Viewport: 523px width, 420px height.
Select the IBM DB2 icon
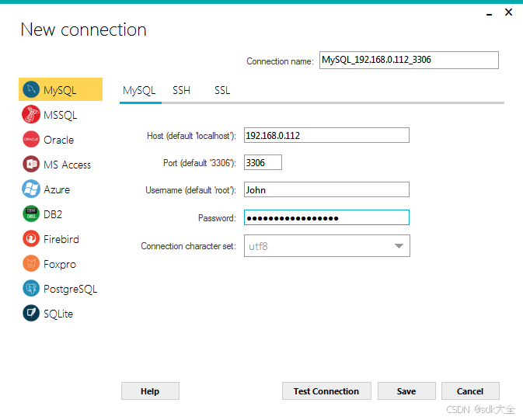click(31, 213)
